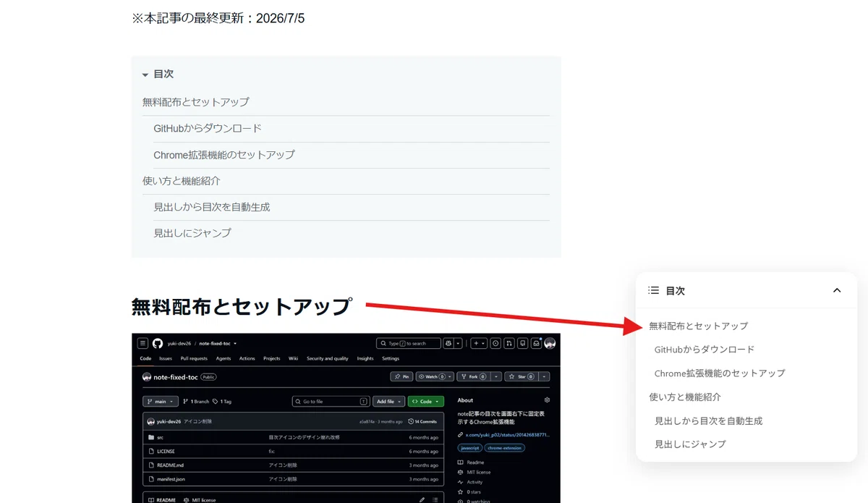Open 見出しから目次を自動生成 in the article's grey contents box
Viewport: 868px width, 503px height.
[x=212, y=207]
